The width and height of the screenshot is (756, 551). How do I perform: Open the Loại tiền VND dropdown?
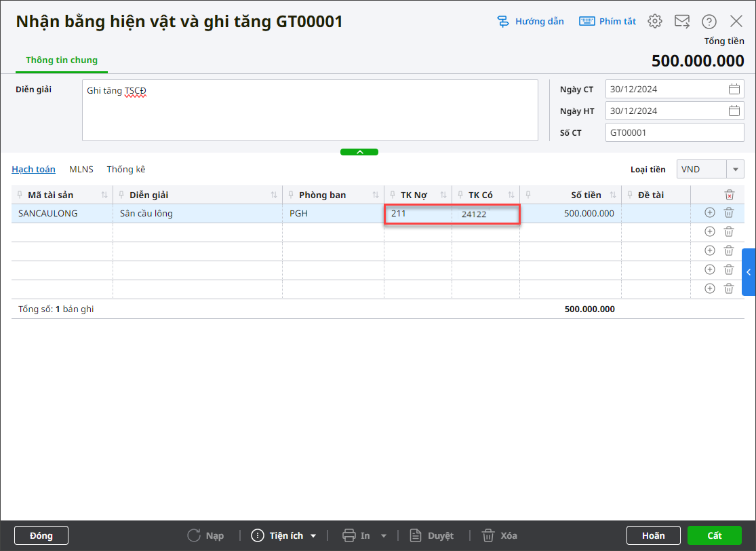click(x=735, y=170)
